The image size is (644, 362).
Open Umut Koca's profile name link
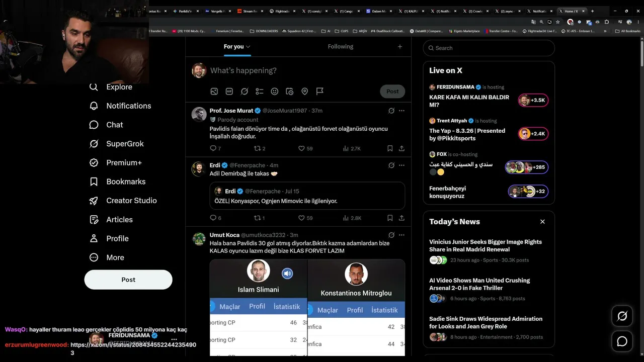tap(224, 235)
